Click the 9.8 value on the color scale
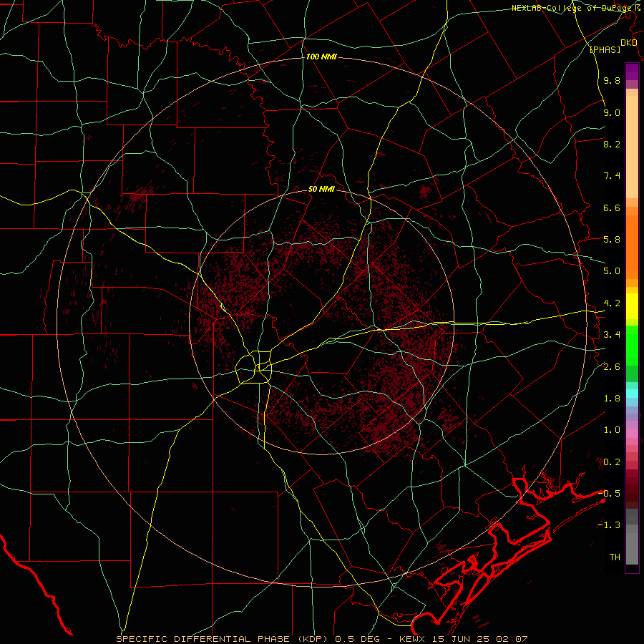 pos(612,80)
